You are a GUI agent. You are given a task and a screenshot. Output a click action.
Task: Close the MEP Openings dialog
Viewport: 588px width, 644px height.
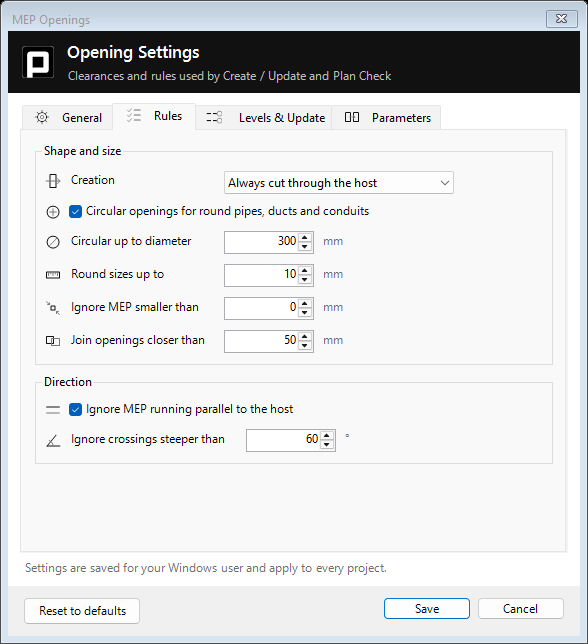pyautogui.click(x=561, y=19)
